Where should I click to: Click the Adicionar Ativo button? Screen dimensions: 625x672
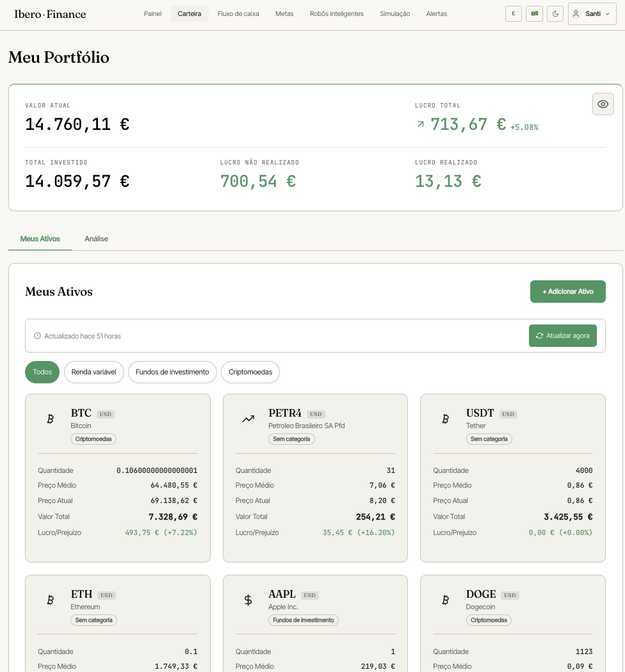point(567,291)
